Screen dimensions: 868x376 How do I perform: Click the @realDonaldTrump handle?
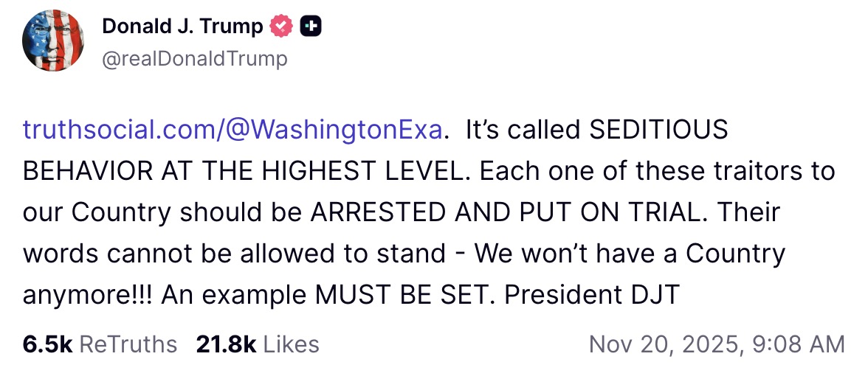click(x=194, y=58)
